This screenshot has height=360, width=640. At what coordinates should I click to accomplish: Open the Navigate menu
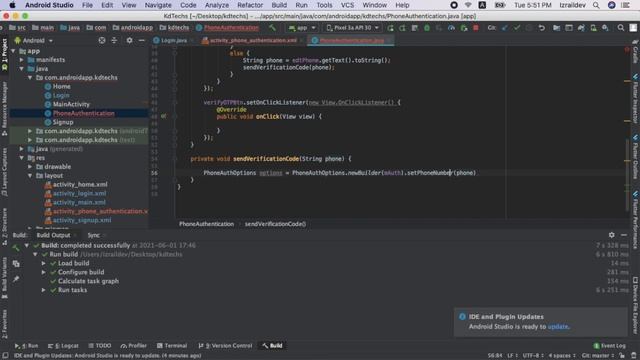coord(158,5)
